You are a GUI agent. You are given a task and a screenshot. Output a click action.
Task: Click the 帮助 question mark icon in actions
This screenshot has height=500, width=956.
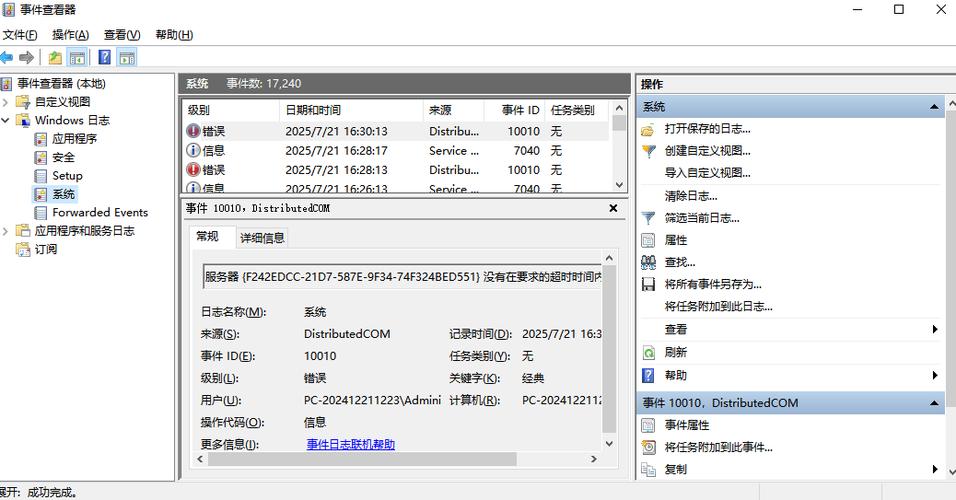648,375
